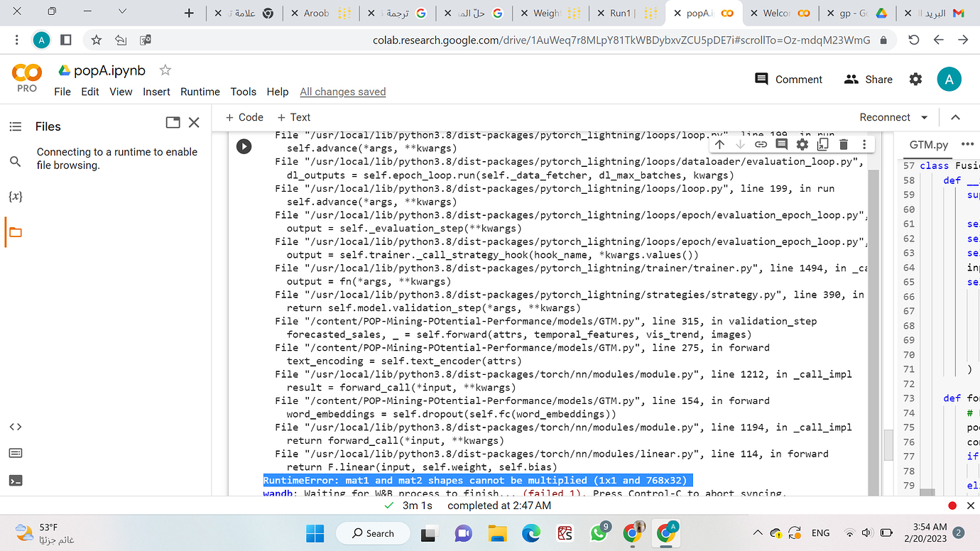Open the GTM.py tab options ellipsis

tap(967, 144)
